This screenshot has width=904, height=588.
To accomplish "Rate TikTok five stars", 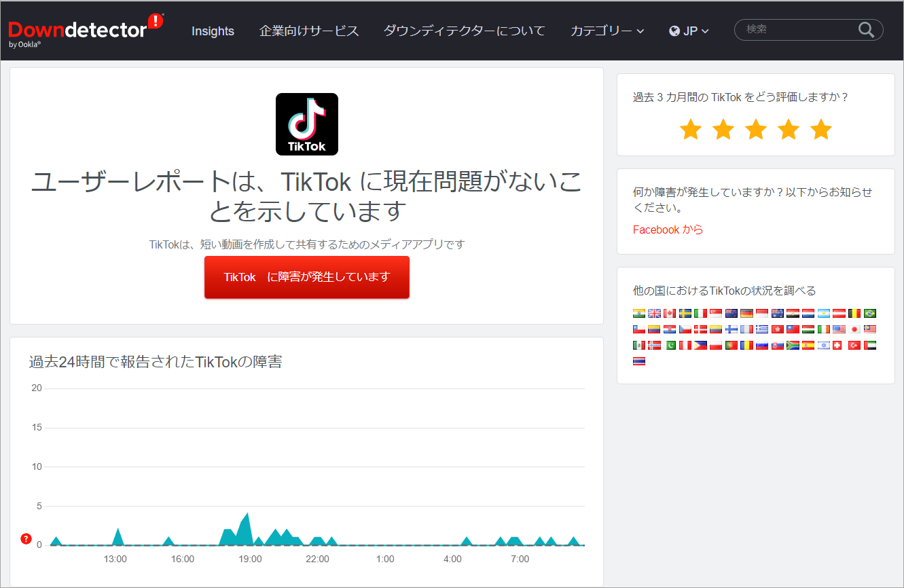I will tap(820, 129).
